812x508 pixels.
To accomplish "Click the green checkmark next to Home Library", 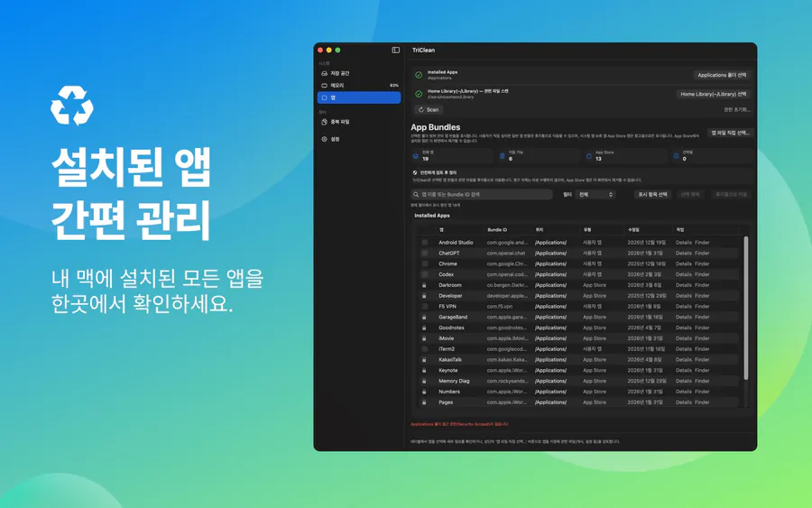I will point(419,94).
